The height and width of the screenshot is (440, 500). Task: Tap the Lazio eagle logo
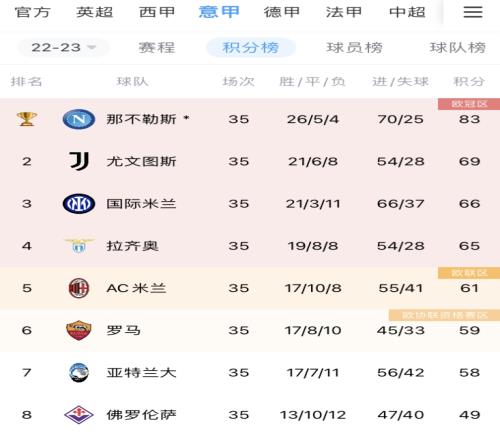pyautogui.click(x=79, y=246)
